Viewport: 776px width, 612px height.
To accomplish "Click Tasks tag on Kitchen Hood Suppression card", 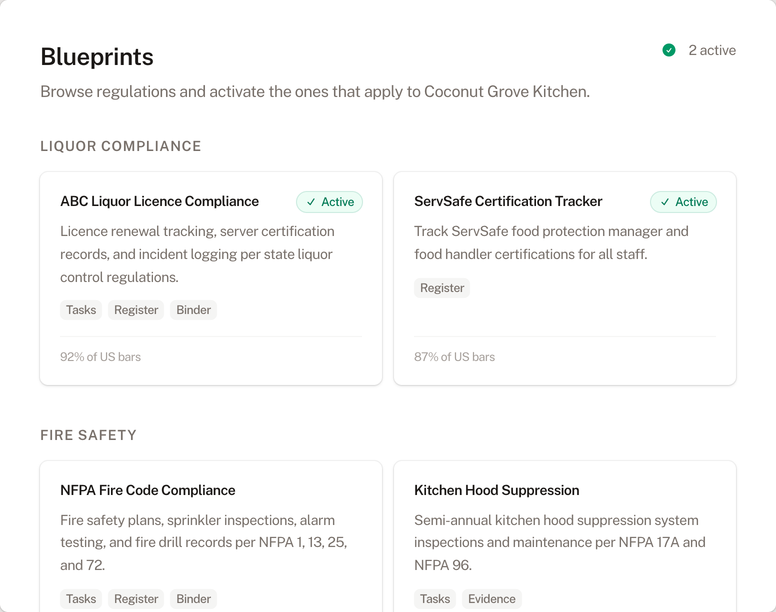I will [x=435, y=599].
